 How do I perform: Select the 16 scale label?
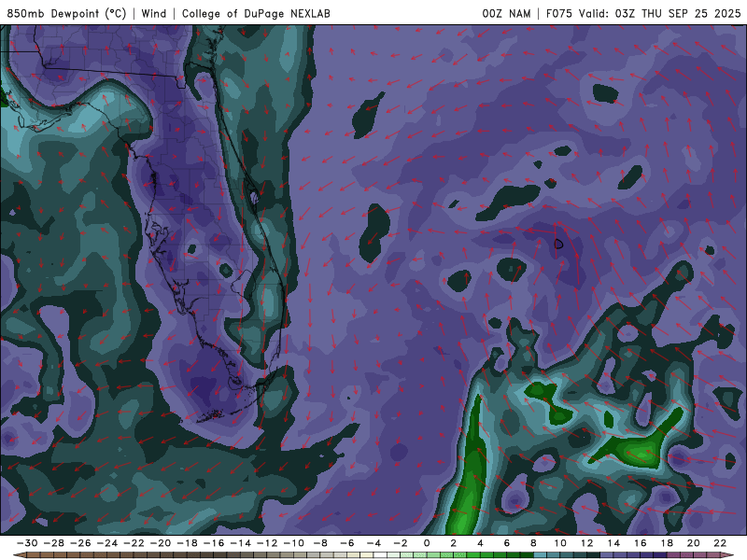640,543
